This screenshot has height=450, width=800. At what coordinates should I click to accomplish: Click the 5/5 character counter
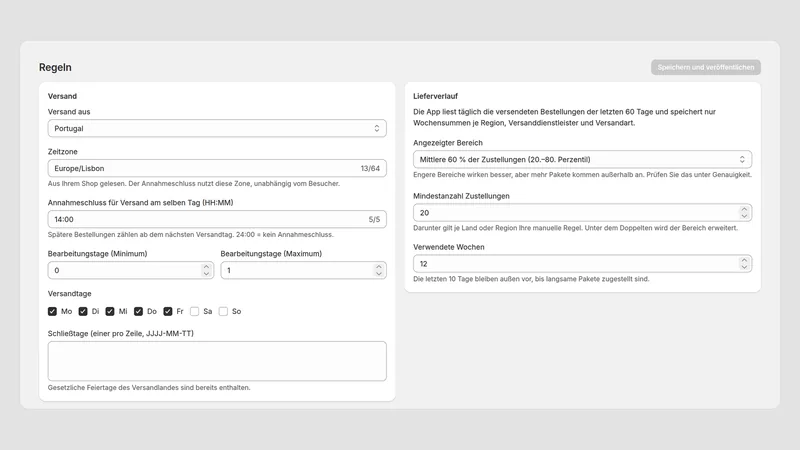click(x=374, y=219)
